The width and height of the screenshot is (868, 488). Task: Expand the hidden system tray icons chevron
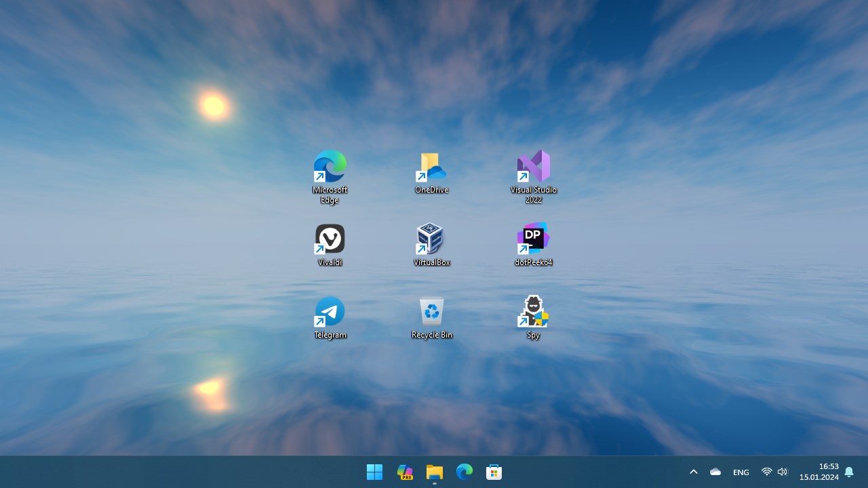click(x=693, y=472)
